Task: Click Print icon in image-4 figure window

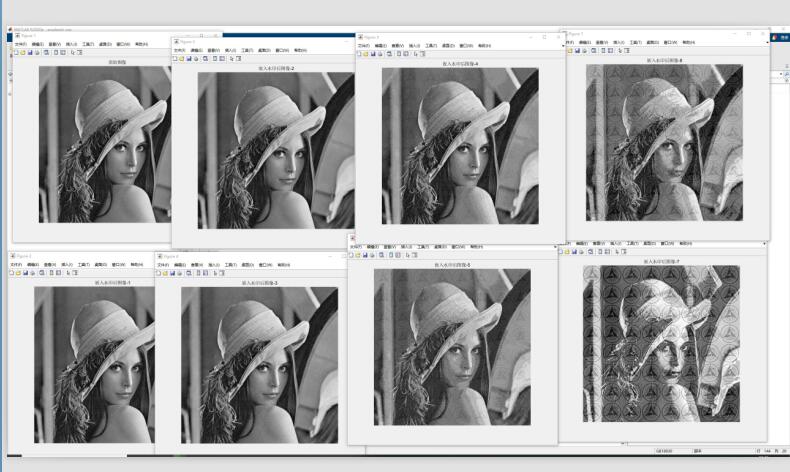Action: point(380,53)
